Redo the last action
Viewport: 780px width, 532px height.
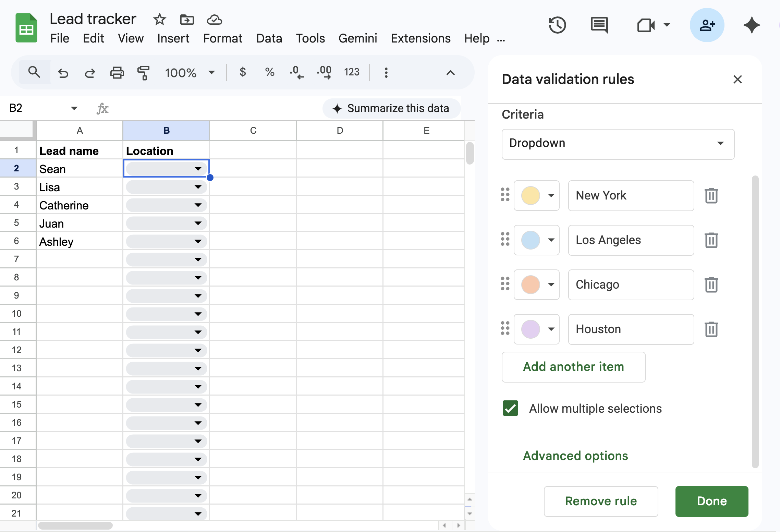click(89, 73)
